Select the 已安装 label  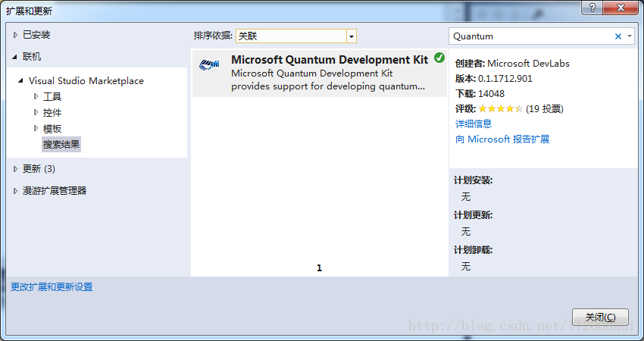[x=36, y=35]
